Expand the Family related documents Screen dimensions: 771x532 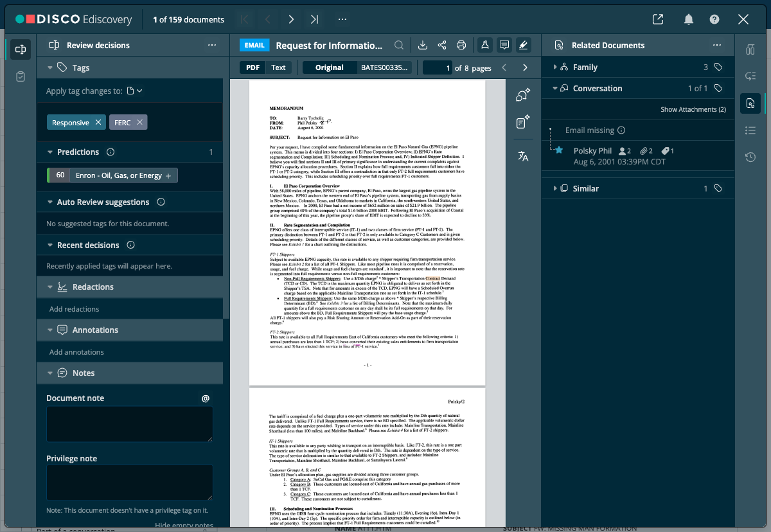point(555,67)
